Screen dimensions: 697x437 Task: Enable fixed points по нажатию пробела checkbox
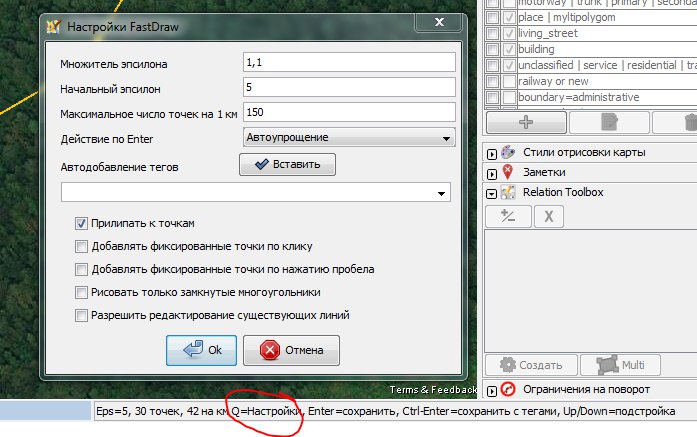point(81,269)
